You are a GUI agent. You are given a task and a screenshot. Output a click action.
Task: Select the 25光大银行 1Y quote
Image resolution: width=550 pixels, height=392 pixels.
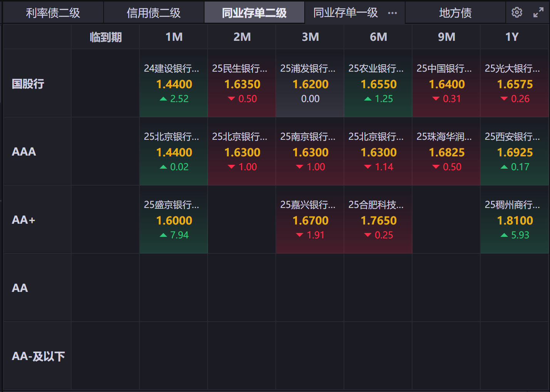click(x=515, y=83)
